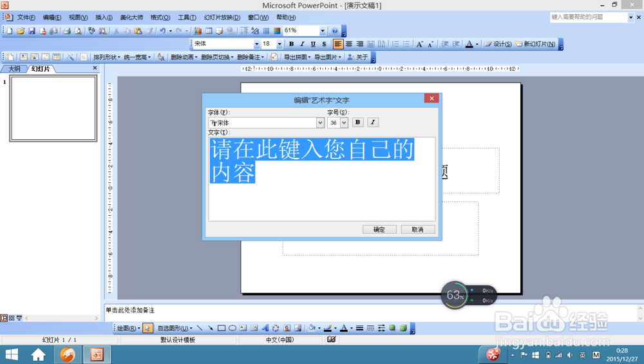Insert a text box from drawing toolbar

point(243,328)
